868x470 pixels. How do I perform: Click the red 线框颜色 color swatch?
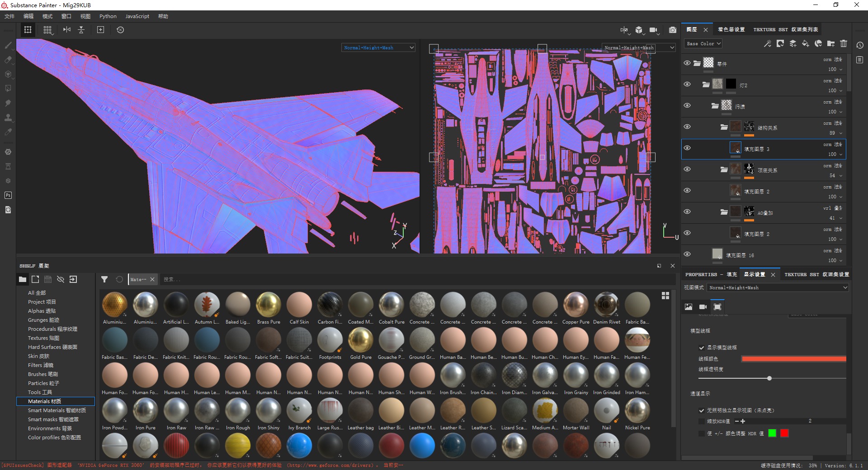794,359
